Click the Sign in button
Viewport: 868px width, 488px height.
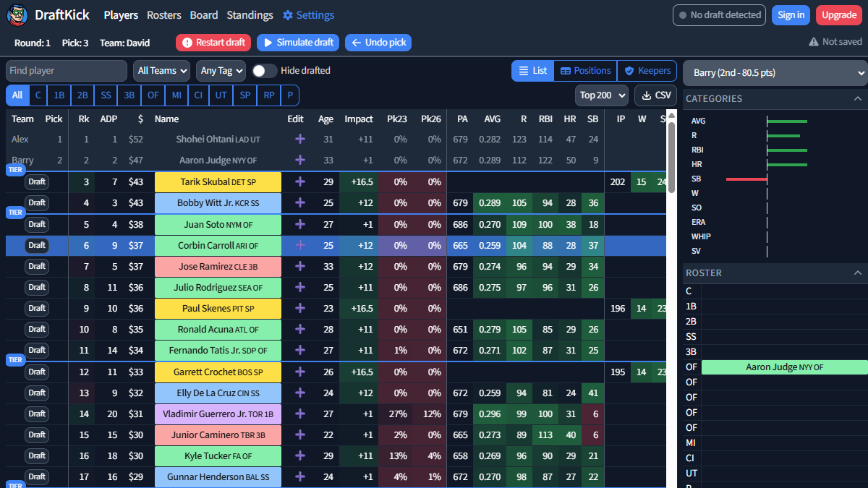coord(791,14)
